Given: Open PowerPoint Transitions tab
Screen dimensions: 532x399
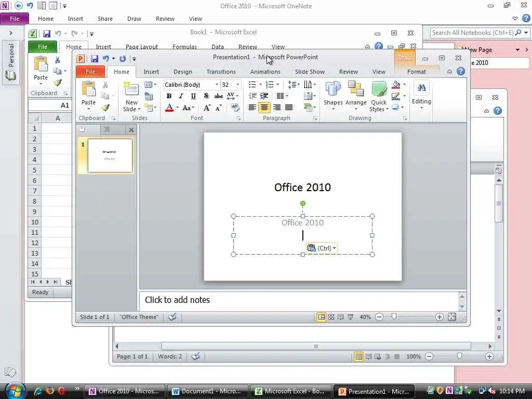Looking at the screenshot, I should (x=221, y=72).
